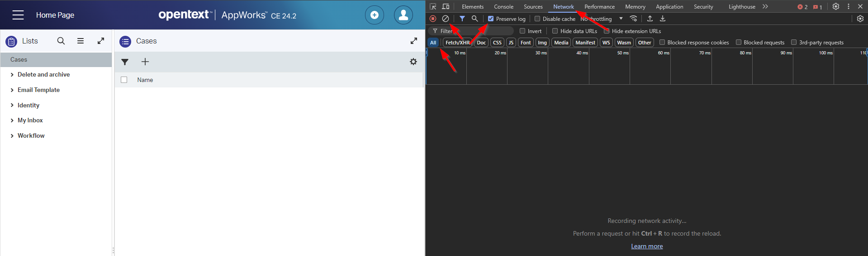The image size is (868, 256).
Task: Click the filter funnel in Cases toolbar
Action: 125,62
